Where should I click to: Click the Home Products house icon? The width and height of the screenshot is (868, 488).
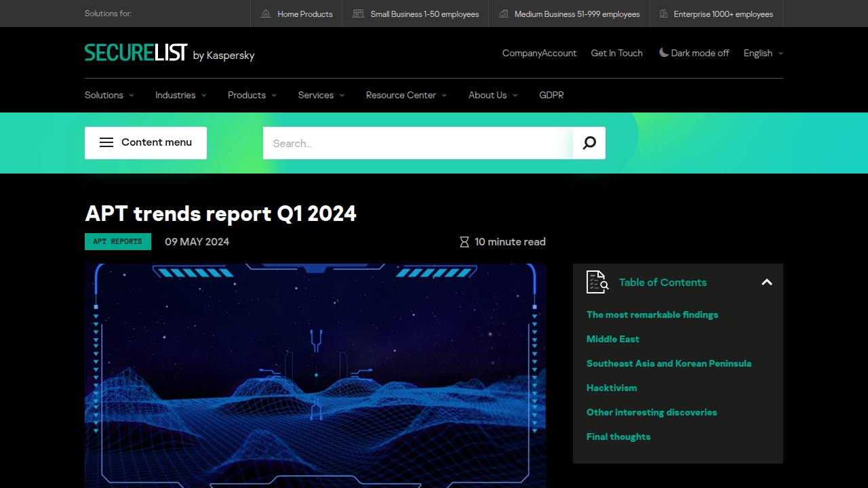click(266, 14)
